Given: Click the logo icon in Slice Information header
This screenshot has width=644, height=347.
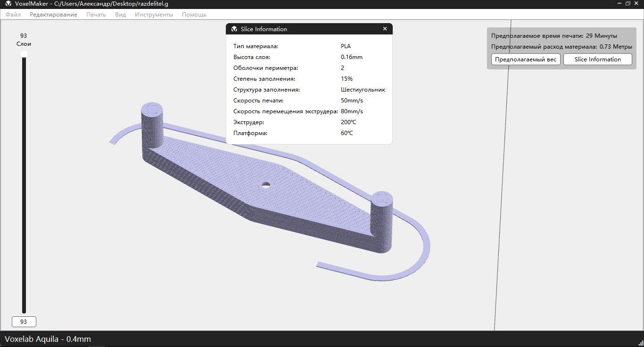Looking at the screenshot, I should click(234, 29).
